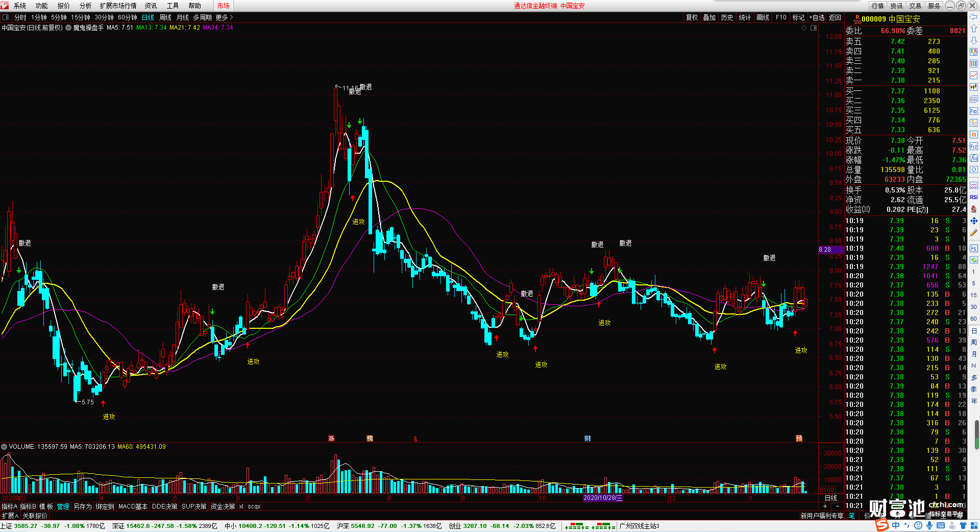Click the +自选 add to watchlist button
The height and width of the screenshot is (532, 980).
(817, 17)
